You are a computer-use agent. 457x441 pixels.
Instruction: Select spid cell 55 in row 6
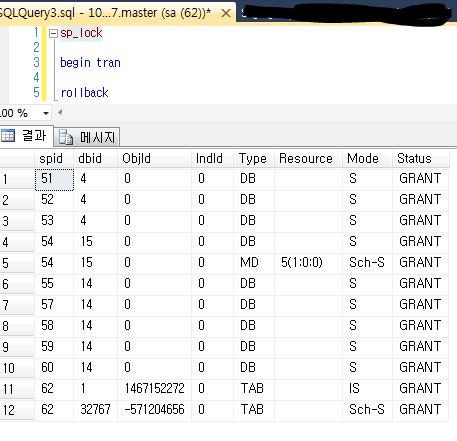[x=54, y=284]
